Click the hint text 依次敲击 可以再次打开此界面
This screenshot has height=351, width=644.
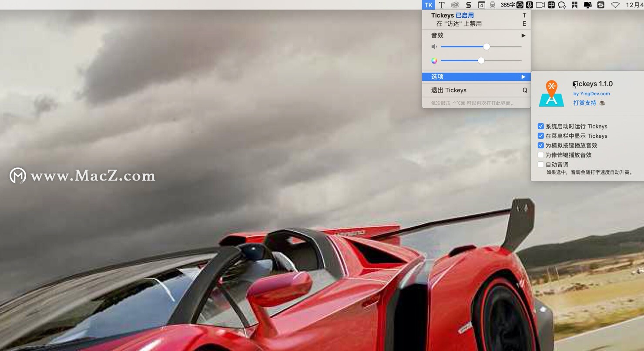pos(473,103)
